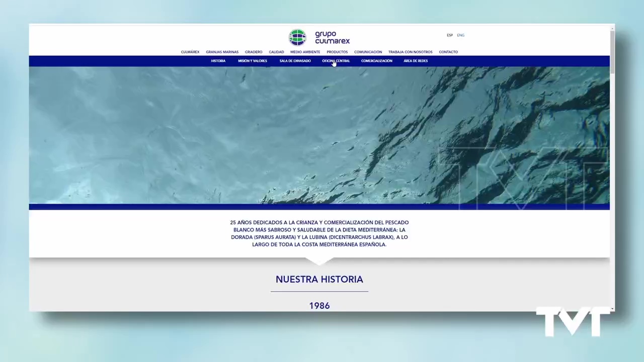The width and height of the screenshot is (644, 362).
Task: Open Sala de Envasado submenu item
Action: (295, 61)
